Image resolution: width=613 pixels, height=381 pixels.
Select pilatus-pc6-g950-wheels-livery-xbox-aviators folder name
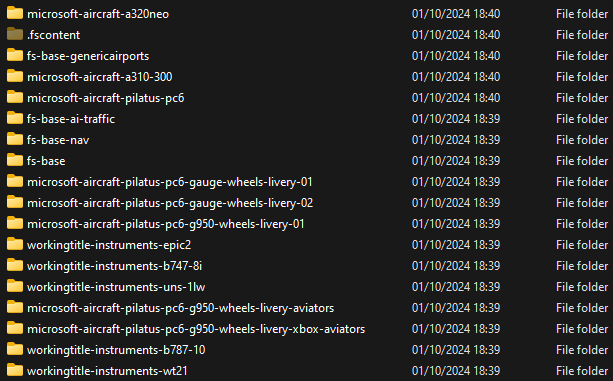click(196, 329)
